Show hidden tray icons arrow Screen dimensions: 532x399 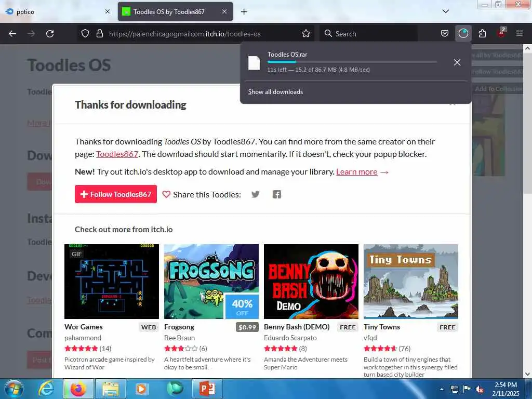click(x=442, y=389)
